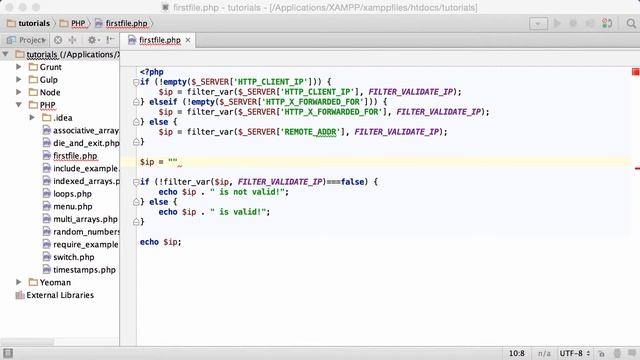Click the echo $ip; statement

[160, 242]
